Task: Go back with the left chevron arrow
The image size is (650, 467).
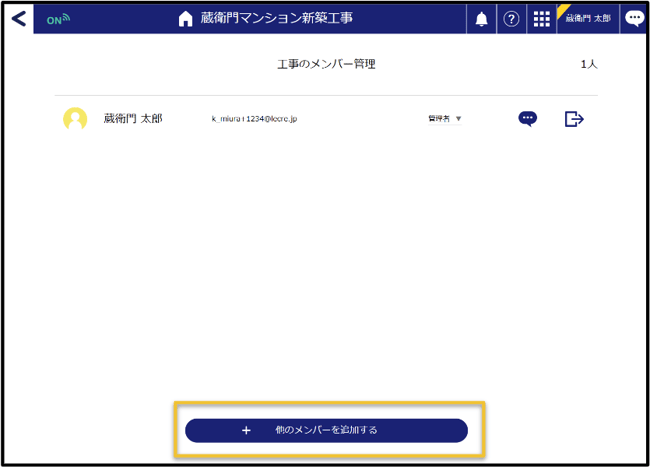Action: pyautogui.click(x=19, y=19)
